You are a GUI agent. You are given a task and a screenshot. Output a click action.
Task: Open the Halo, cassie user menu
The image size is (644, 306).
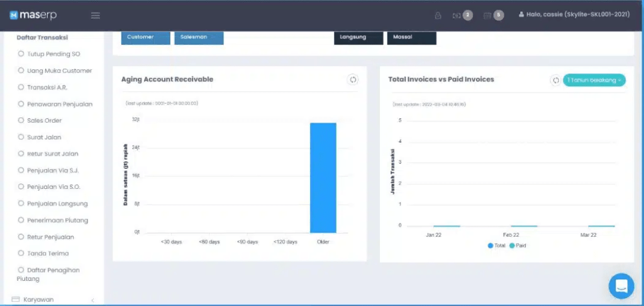click(574, 15)
